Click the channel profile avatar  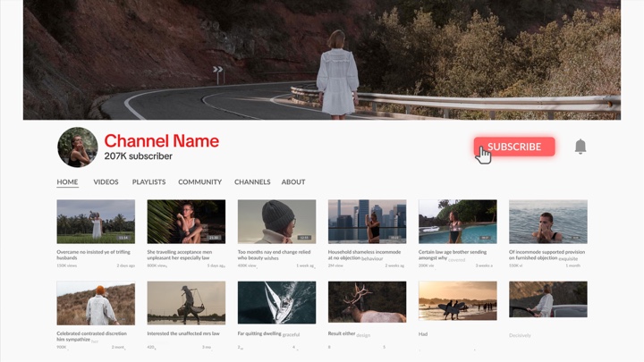click(x=78, y=147)
